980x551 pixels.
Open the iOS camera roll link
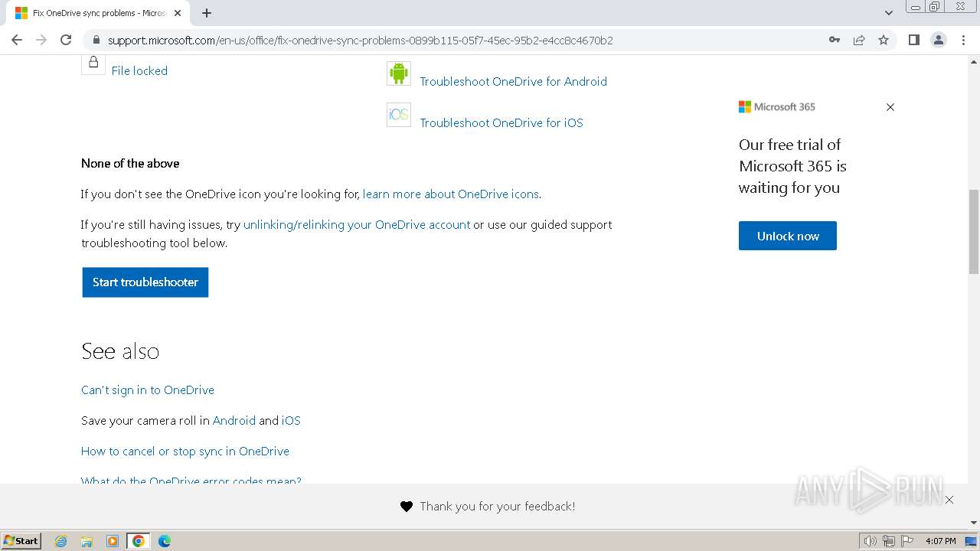(291, 420)
